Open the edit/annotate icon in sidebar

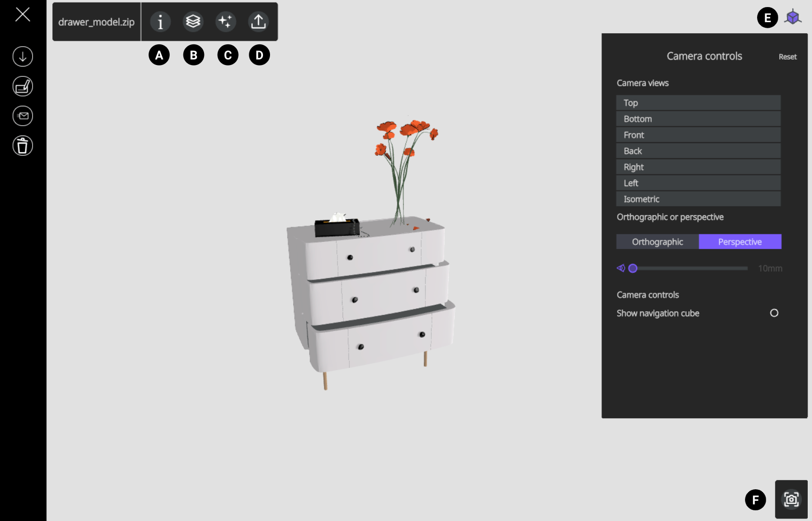pos(23,86)
